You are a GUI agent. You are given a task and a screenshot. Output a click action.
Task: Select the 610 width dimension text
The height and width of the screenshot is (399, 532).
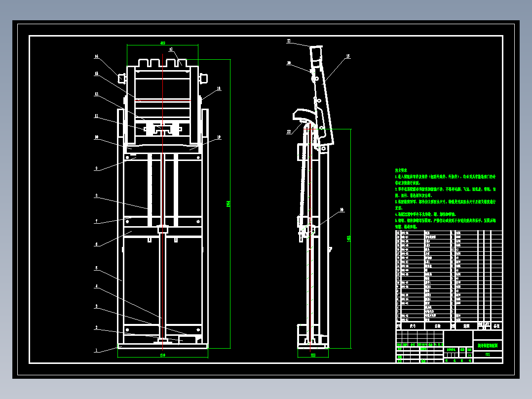(x=162, y=355)
